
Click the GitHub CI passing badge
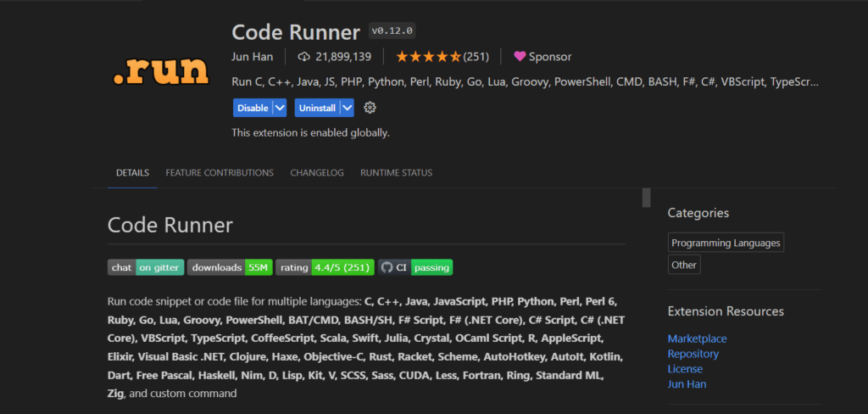[x=415, y=268]
